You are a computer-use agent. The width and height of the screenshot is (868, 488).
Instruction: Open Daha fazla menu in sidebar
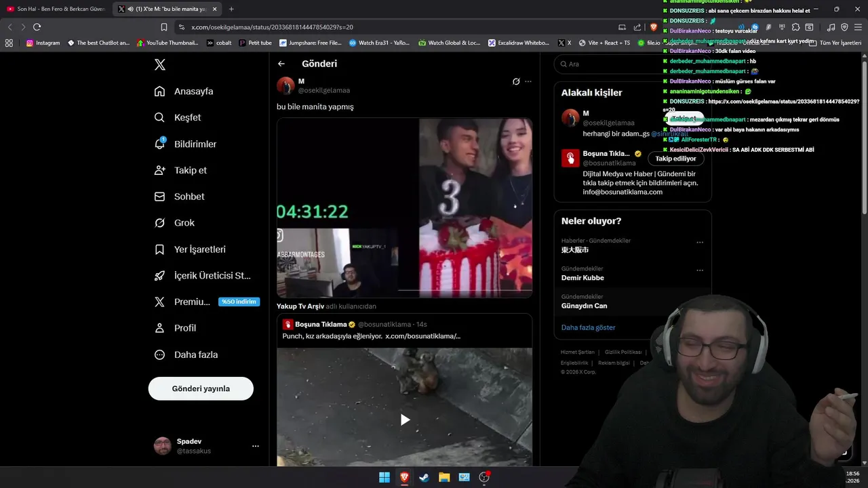[x=186, y=354]
